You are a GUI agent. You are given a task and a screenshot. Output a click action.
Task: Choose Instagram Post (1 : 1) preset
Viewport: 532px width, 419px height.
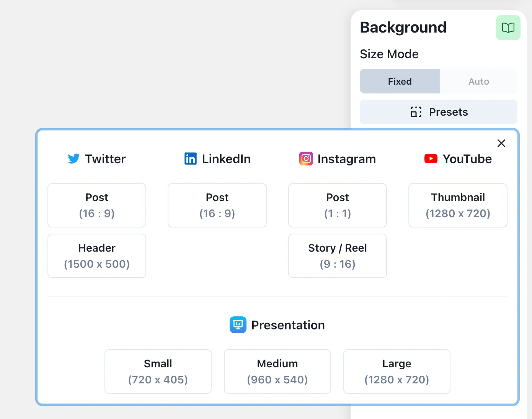[338, 205]
